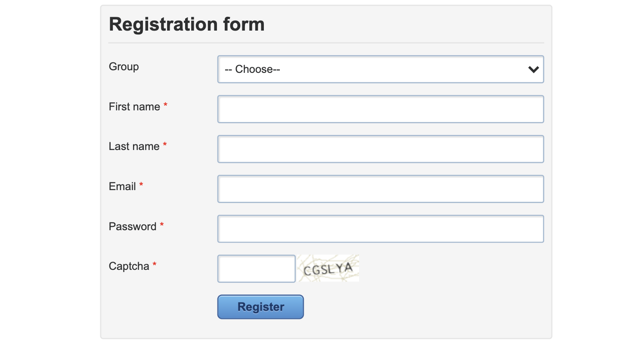
Task: Click the CGSLYA captcha image
Action: coord(328,268)
